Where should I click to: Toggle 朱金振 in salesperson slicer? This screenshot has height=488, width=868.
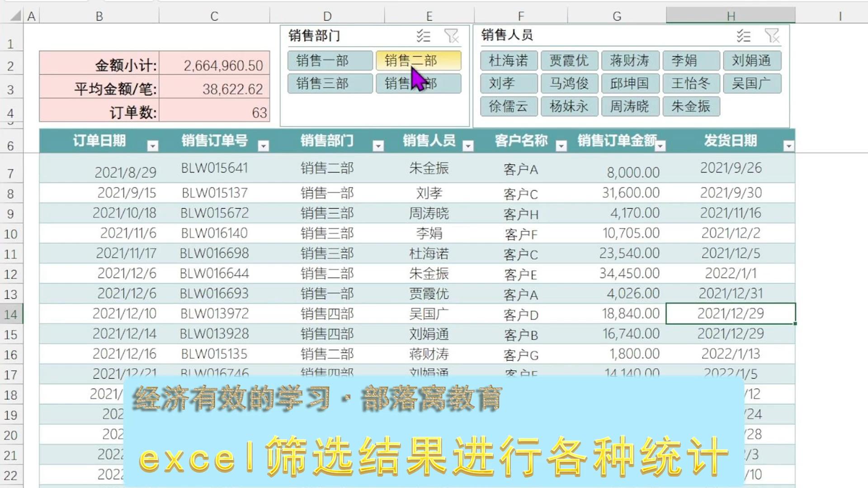[x=691, y=107]
